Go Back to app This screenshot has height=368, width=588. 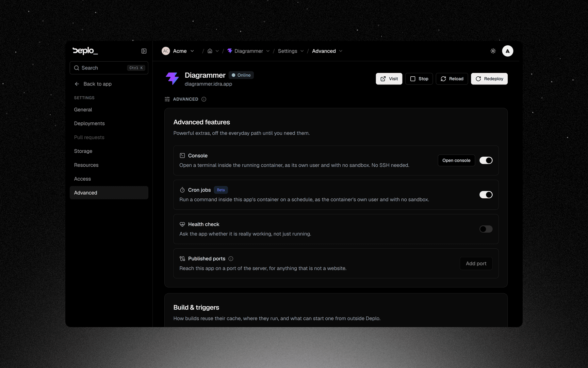93,84
